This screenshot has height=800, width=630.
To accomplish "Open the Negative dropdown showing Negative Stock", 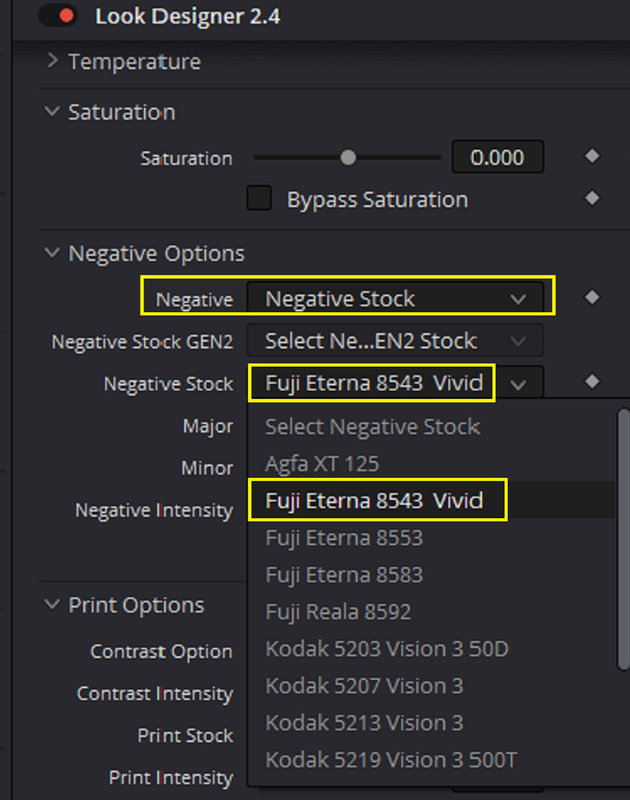I will tap(395, 298).
